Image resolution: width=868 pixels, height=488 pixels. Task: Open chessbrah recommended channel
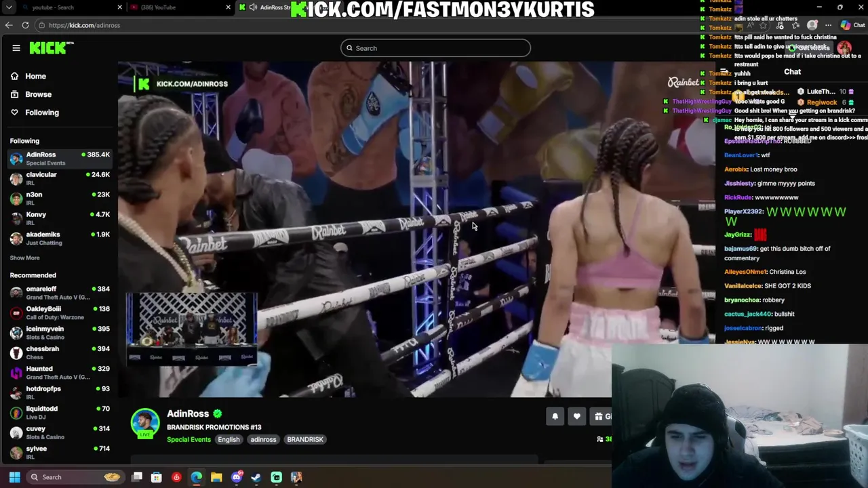click(60, 352)
